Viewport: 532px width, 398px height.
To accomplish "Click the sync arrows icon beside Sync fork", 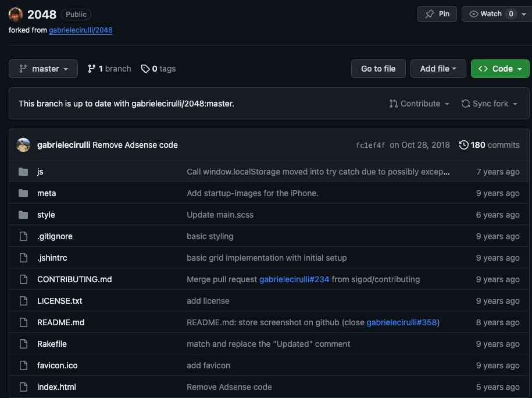I will click(466, 104).
